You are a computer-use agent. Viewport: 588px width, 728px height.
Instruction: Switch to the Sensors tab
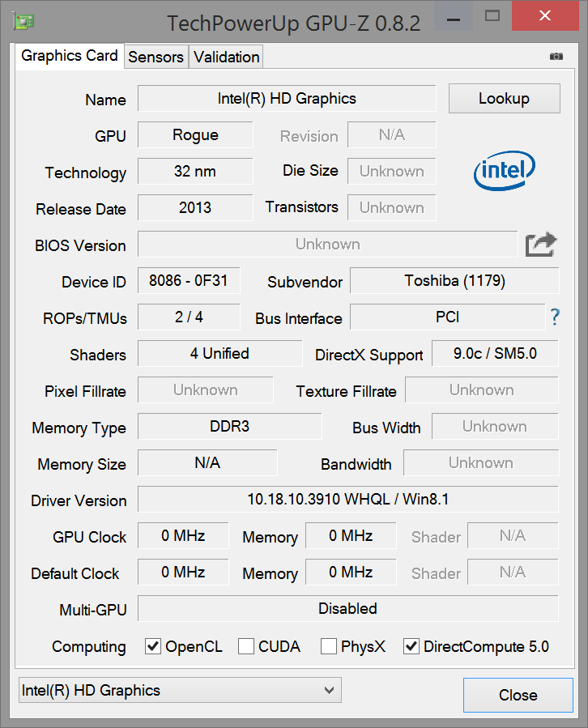(x=156, y=57)
